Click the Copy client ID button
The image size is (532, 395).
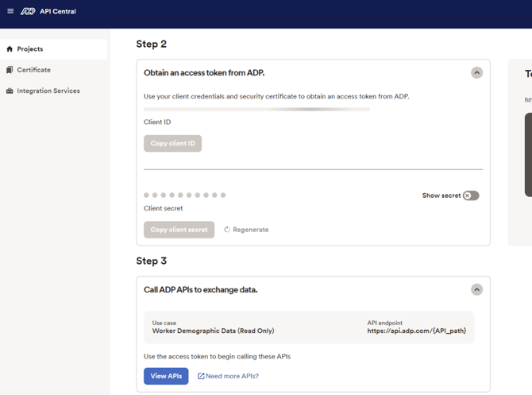coord(172,143)
